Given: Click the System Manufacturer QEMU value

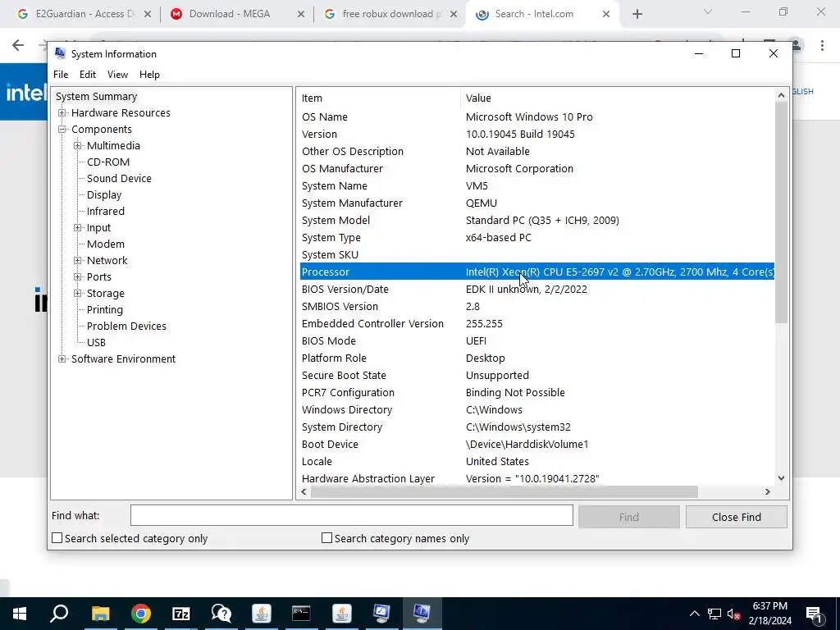Looking at the screenshot, I should click(481, 203).
